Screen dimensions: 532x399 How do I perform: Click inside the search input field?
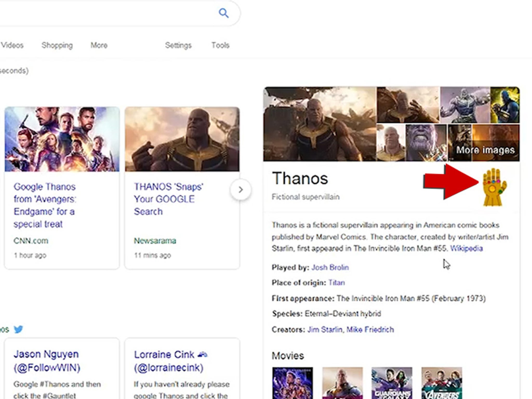(107, 13)
